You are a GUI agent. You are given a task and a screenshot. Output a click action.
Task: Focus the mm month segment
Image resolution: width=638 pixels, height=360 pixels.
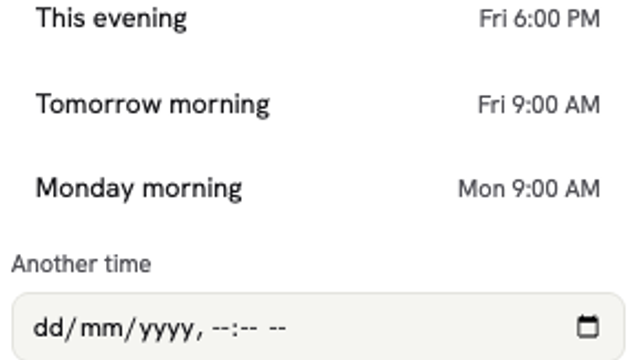tap(101, 329)
